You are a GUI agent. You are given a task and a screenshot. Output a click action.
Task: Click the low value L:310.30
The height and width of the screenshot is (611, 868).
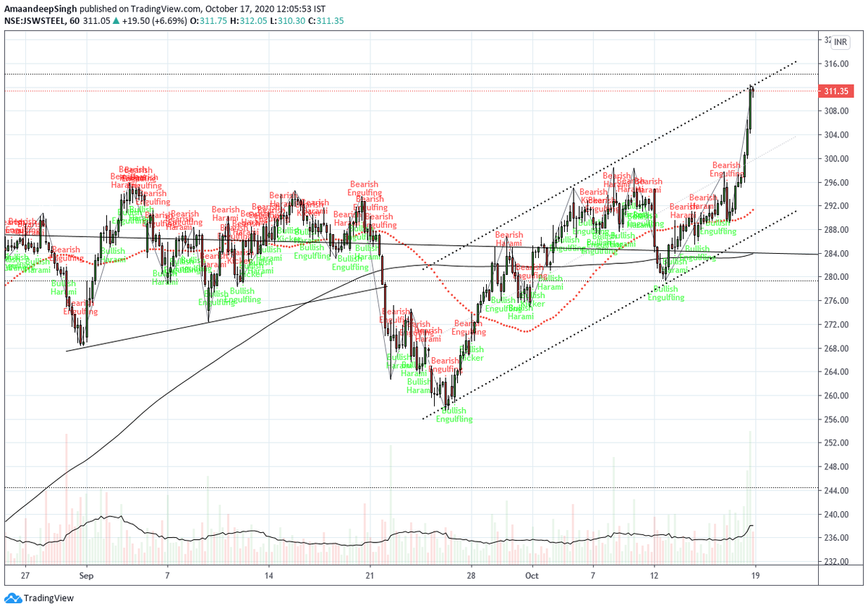click(x=289, y=21)
